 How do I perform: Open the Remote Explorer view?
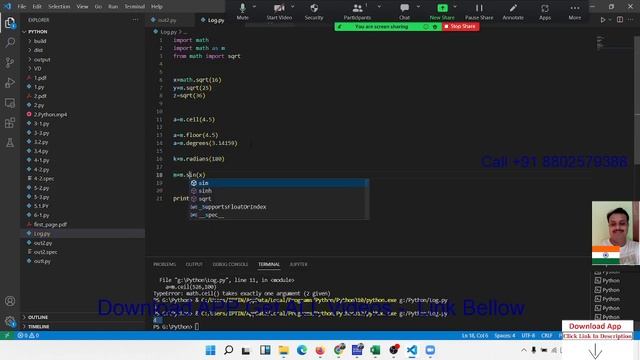(10, 103)
